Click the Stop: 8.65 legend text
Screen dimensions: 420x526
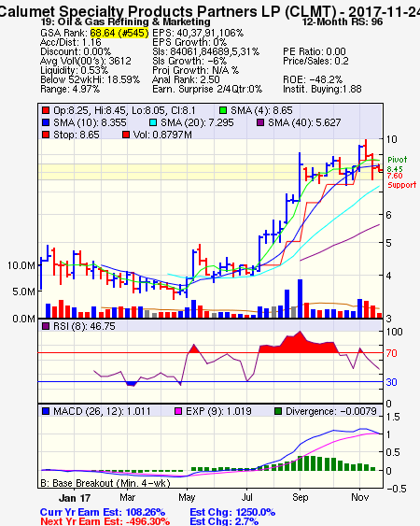tap(77, 135)
